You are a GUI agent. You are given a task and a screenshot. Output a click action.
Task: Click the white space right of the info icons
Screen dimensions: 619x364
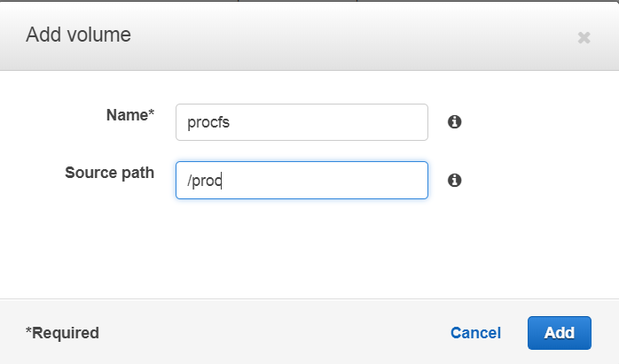(541, 151)
